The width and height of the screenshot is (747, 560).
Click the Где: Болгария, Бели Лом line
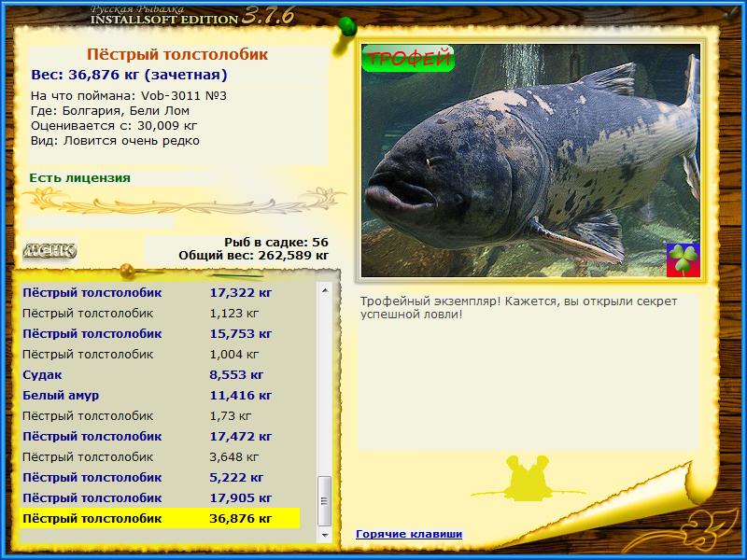click(x=110, y=111)
